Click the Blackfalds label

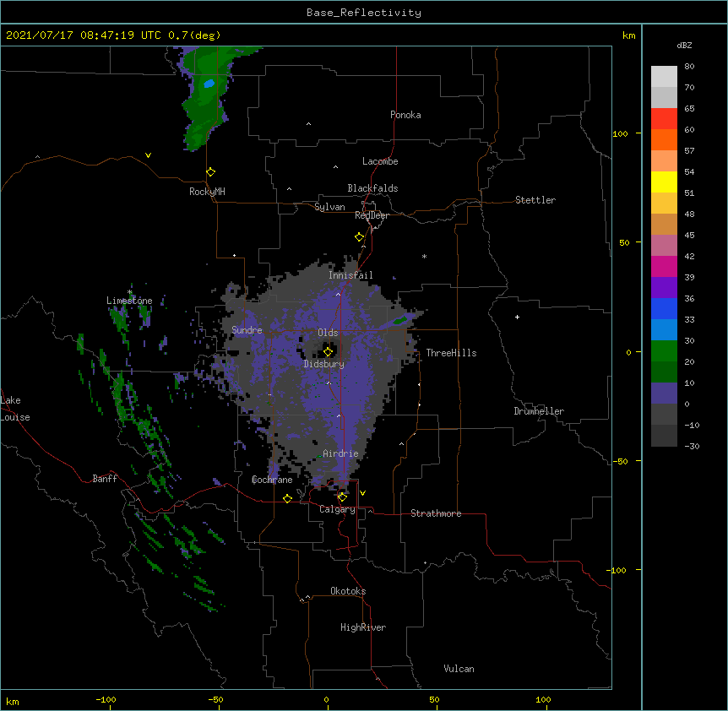tap(372, 188)
